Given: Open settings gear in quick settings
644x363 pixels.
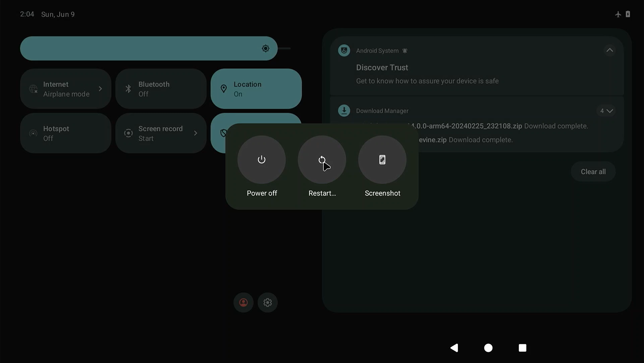Looking at the screenshot, I should click(x=267, y=303).
